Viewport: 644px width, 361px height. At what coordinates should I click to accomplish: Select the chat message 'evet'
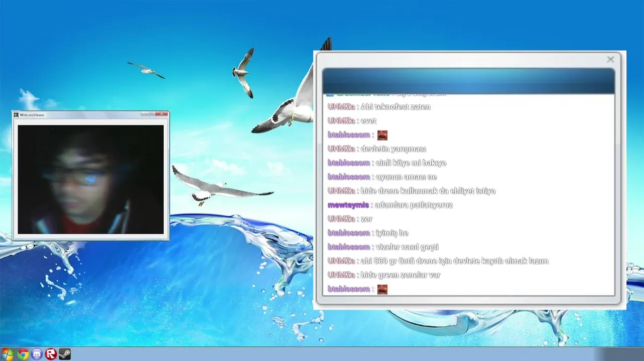pos(368,121)
